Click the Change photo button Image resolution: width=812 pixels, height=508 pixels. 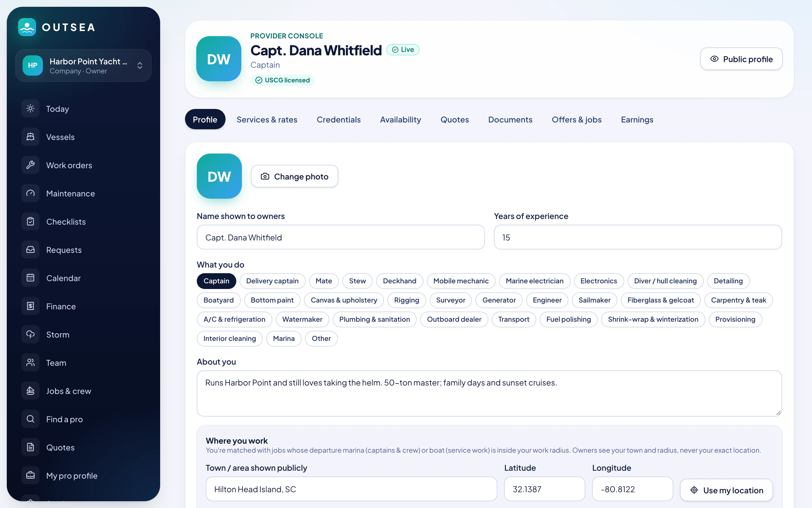[294, 176]
